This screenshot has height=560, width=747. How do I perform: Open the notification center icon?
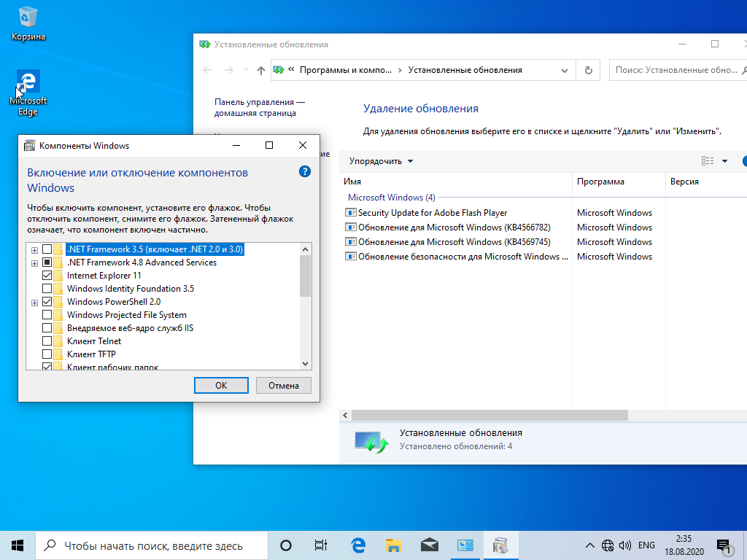pyautogui.click(x=724, y=547)
